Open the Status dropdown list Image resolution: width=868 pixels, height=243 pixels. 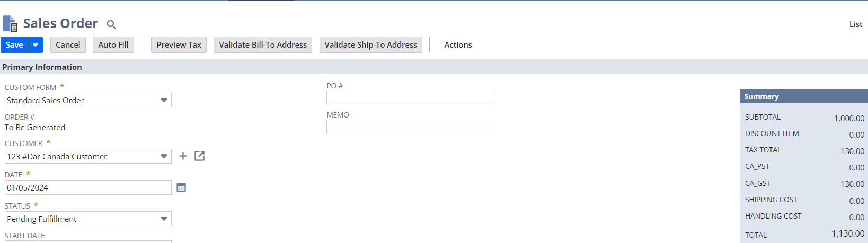(x=88, y=219)
